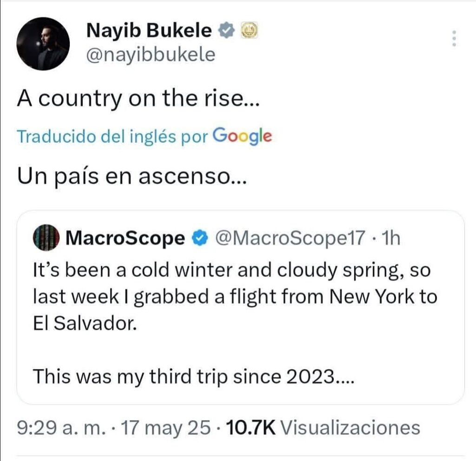Click the MacroScope avatar in quoted post
Viewport: 476px width, 461px height.
(46, 239)
